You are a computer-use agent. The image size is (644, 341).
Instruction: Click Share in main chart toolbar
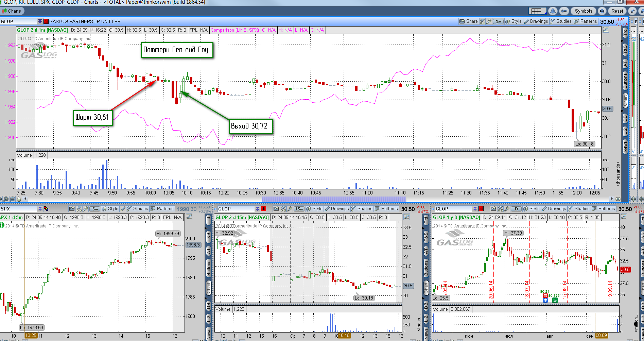469,21
